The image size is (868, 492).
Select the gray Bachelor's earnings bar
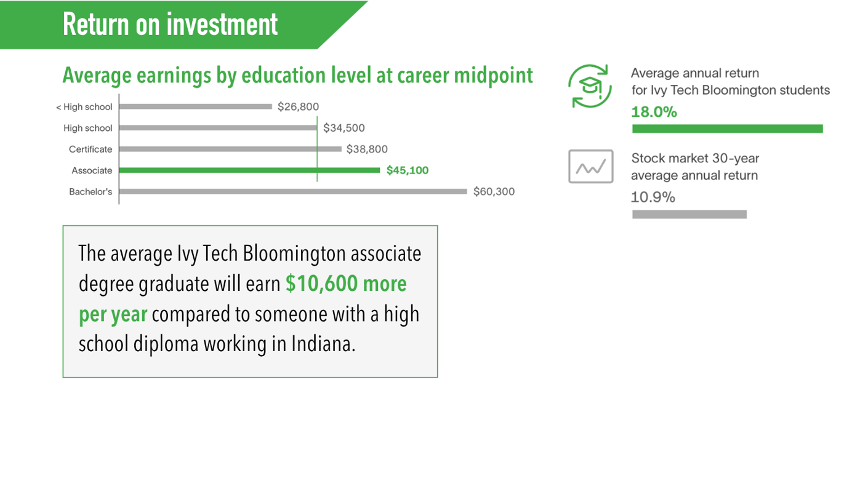[293, 192]
